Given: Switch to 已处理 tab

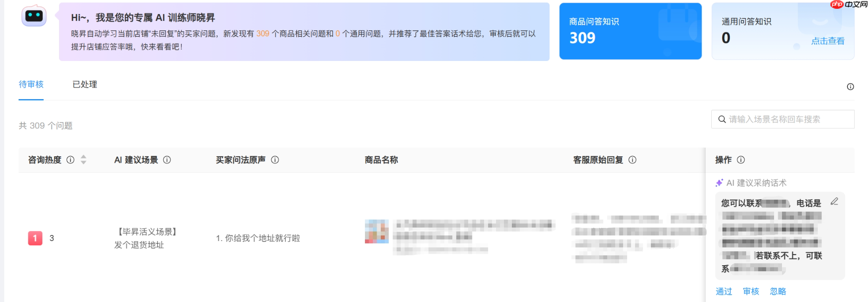Looking at the screenshot, I should pos(85,84).
